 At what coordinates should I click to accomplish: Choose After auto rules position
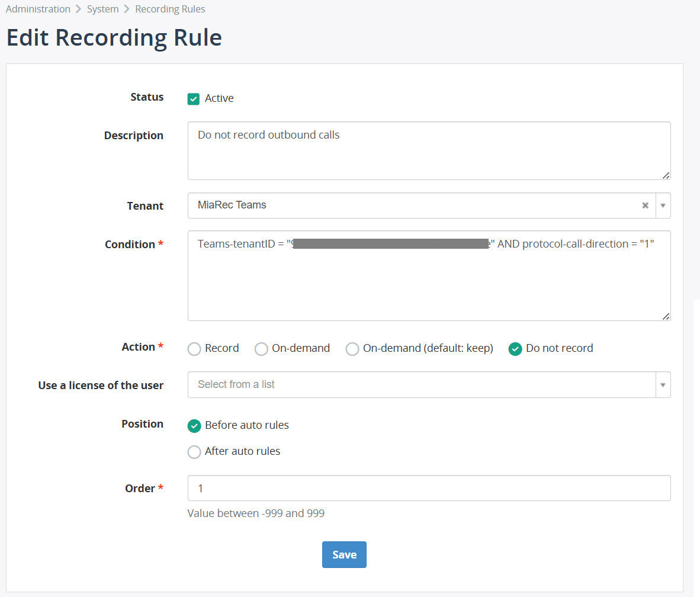[x=194, y=452]
